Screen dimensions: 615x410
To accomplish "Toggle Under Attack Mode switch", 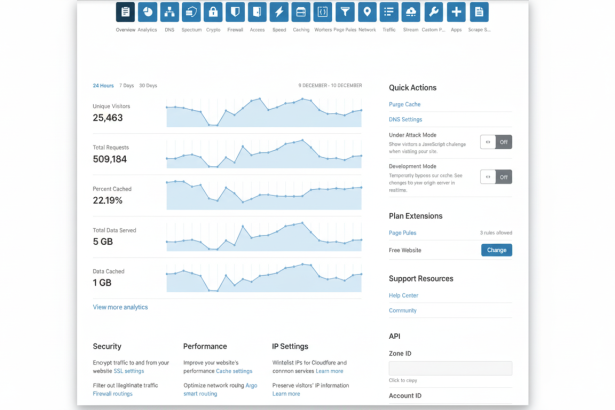I will tap(496, 142).
